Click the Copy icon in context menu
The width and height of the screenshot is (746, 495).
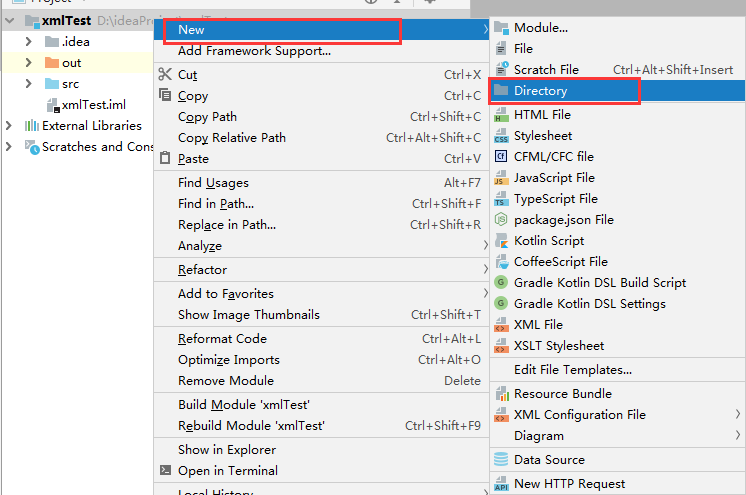166,95
